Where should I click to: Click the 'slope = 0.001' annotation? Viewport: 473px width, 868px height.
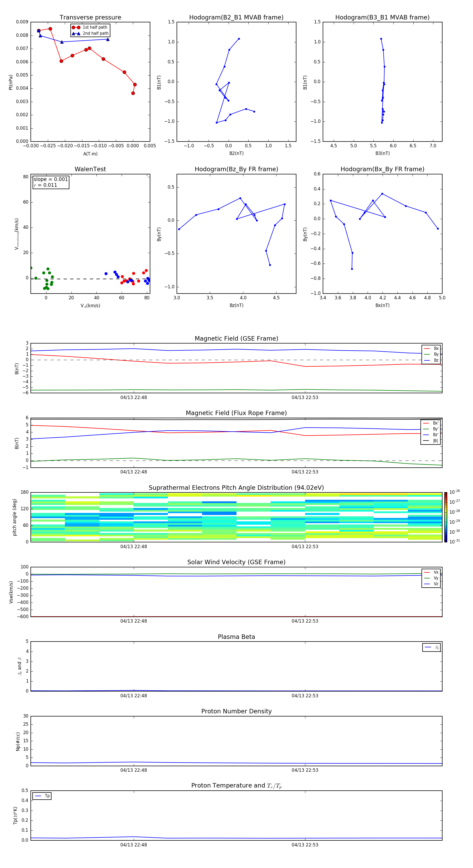click(50, 179)
